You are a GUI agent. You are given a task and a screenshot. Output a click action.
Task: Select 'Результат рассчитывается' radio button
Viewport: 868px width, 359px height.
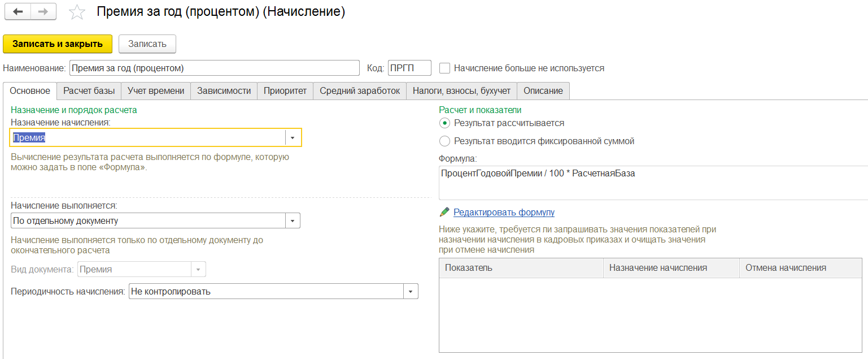coord(445,123)
